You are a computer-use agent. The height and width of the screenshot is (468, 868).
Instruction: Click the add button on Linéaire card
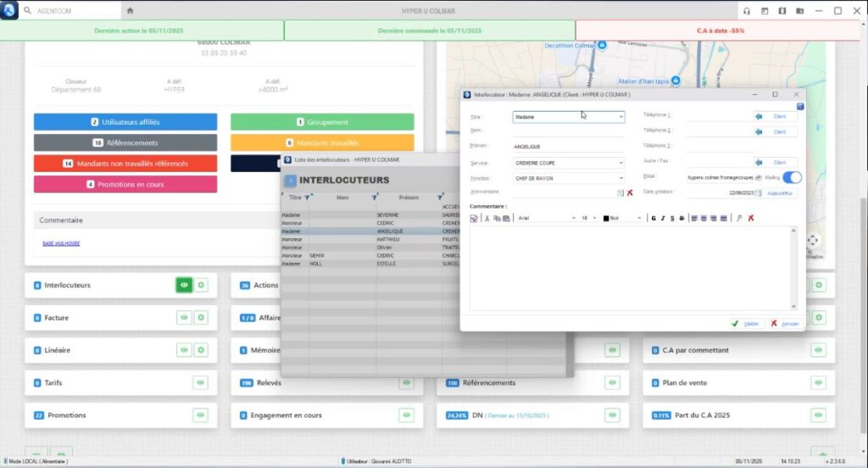point(201,350)
